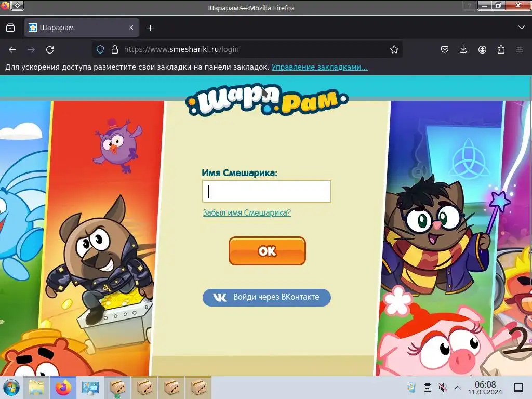Open clipboard icon in system tray
Screen dimensions: 532x399
point(428,388)
